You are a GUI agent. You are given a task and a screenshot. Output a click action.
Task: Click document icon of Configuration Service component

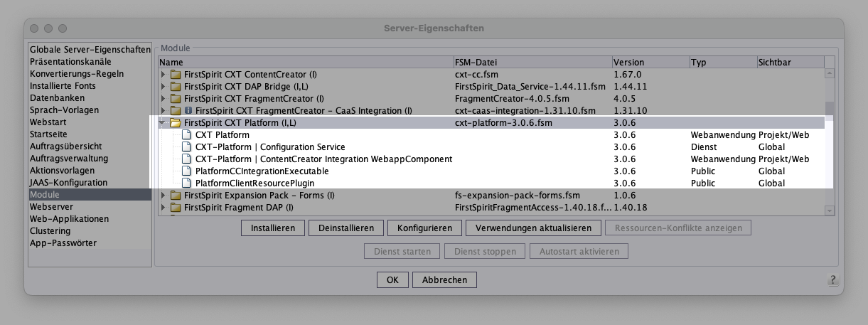(187, 147)
